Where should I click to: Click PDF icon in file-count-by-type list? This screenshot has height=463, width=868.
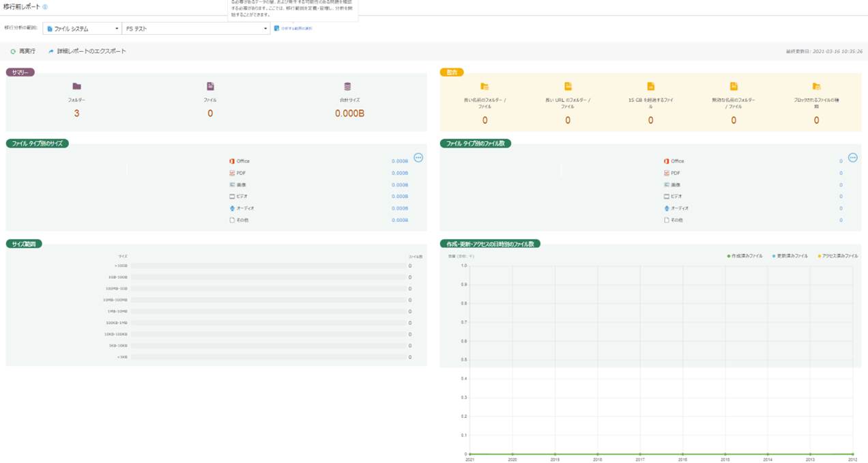pos(666,173)
